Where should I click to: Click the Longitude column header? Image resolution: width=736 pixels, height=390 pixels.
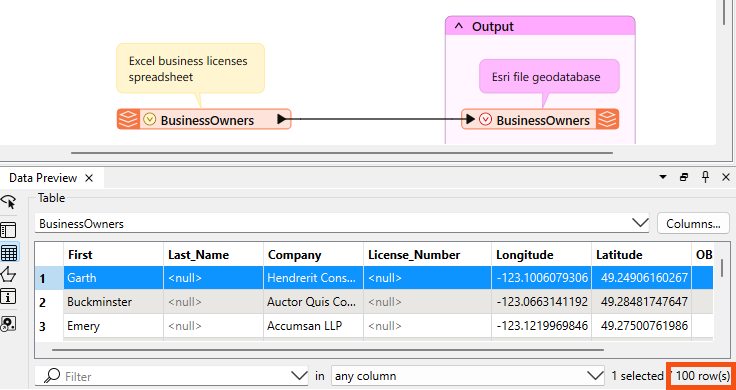point(541,255)
